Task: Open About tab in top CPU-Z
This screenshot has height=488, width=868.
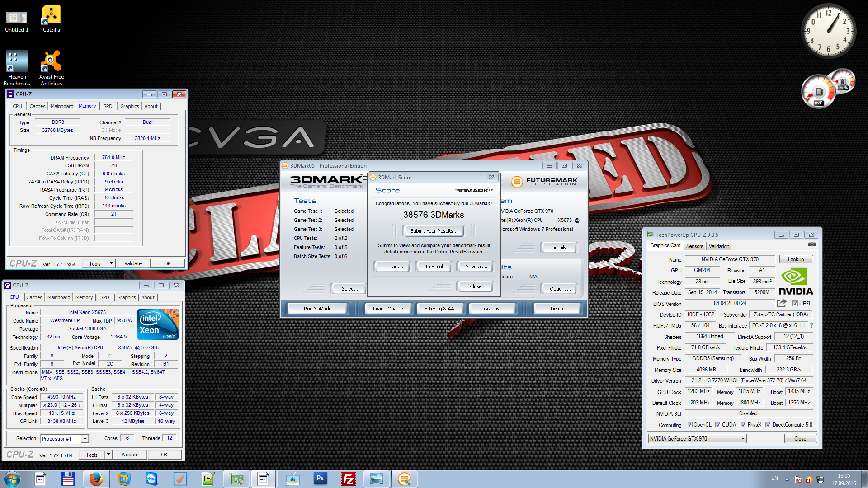Action: click(151, 106)
